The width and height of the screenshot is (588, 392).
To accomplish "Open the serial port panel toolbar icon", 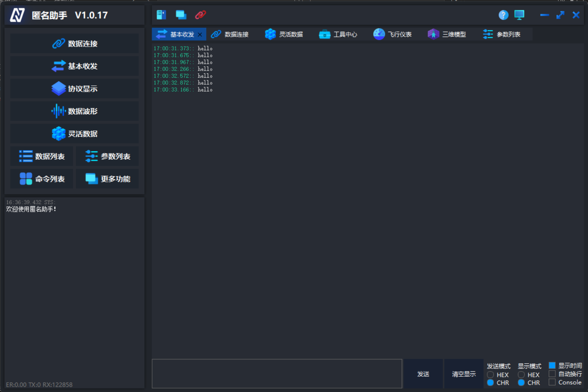I will point(161,15).
